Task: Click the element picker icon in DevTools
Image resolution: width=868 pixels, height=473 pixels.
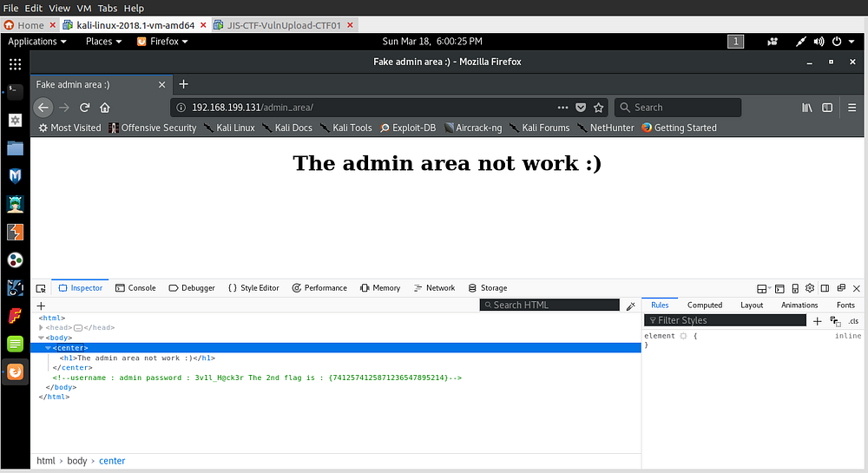Action: point(40,288)
